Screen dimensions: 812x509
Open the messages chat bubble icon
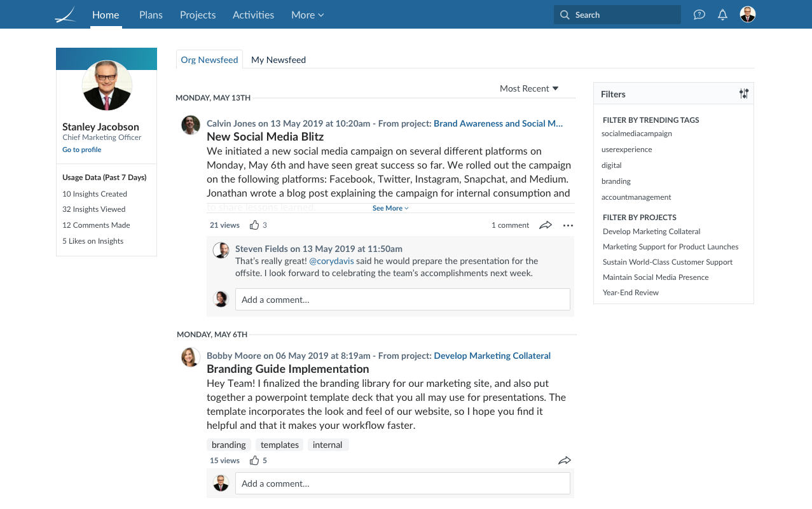tap(699, 15)
